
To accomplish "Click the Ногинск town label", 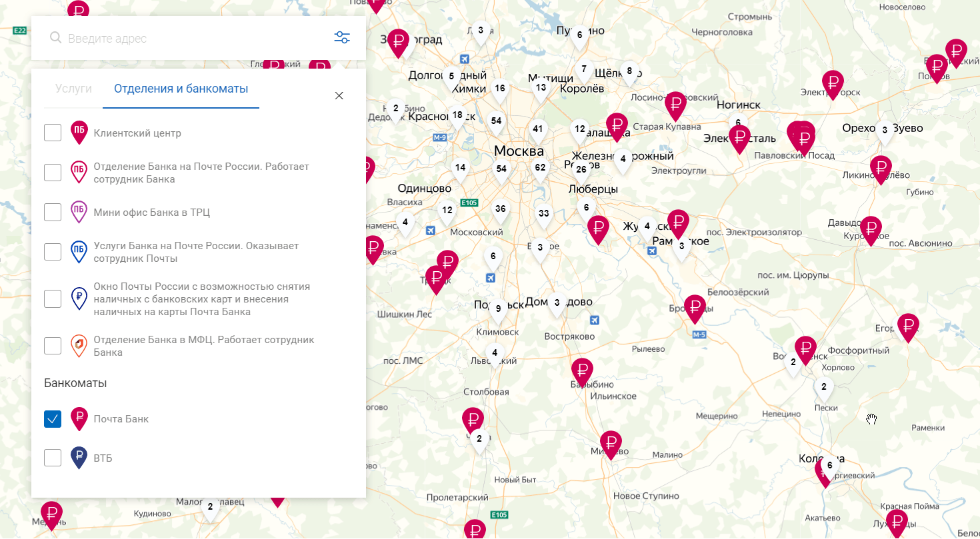I will (739, 105).
